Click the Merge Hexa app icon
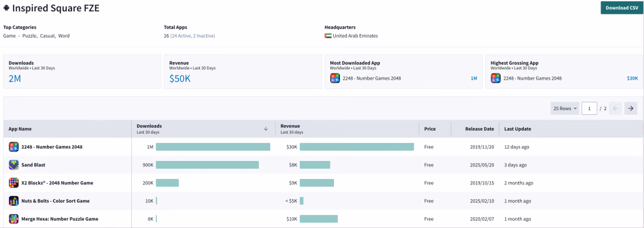The image size is (644, 228). (x=14, y=219)
